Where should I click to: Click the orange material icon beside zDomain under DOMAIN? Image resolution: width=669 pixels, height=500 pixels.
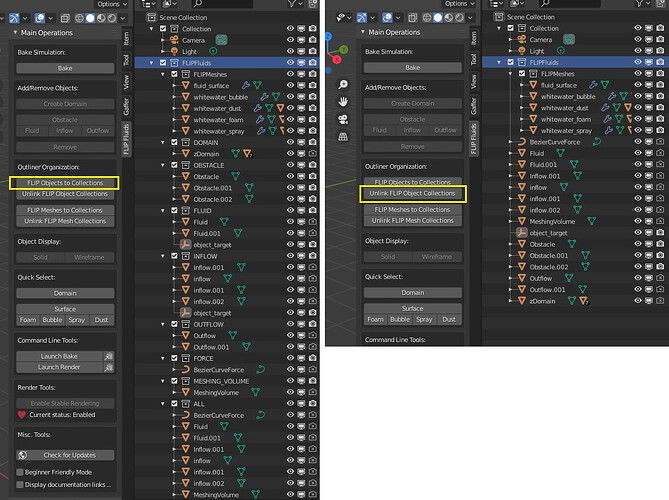247,154
